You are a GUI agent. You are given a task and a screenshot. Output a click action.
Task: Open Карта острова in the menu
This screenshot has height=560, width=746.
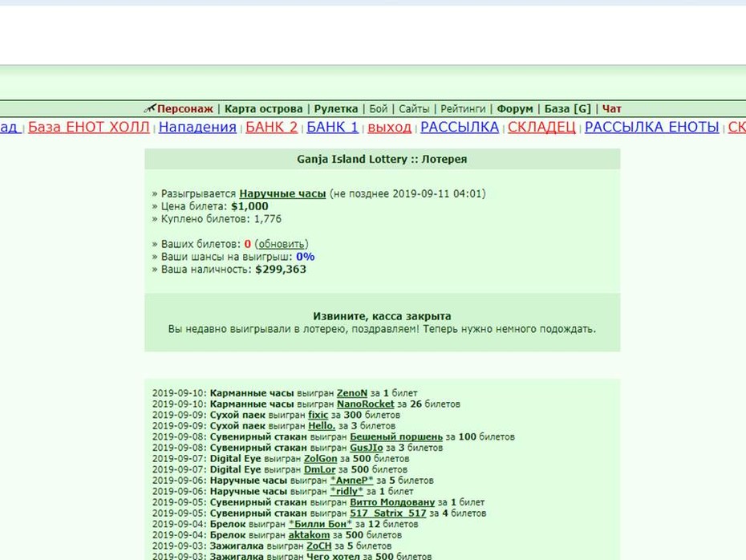click(x=264, y=109)
